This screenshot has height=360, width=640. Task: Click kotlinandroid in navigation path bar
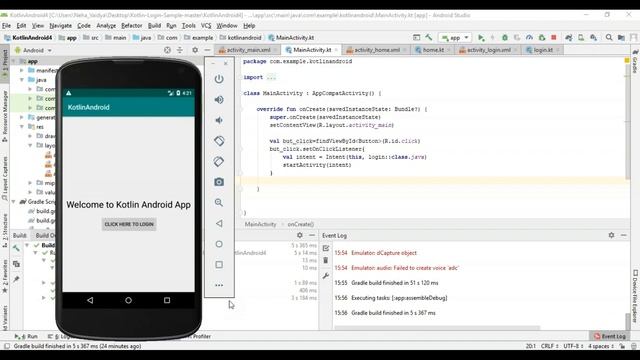[244, 38]
